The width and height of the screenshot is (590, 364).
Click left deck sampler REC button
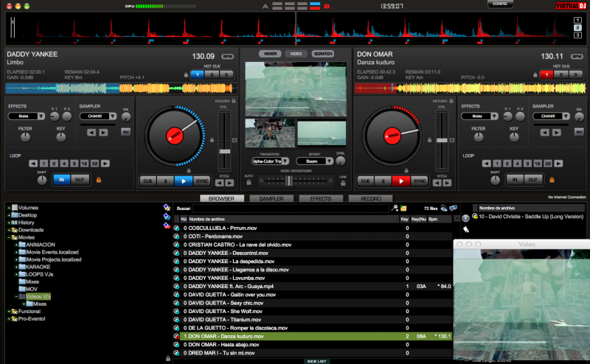click(125, 132)
